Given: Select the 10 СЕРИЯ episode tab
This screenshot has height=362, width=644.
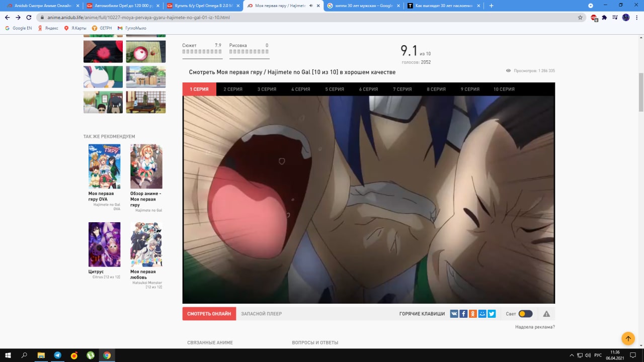Looking at the screenshot, I should (x=504, y=89).
